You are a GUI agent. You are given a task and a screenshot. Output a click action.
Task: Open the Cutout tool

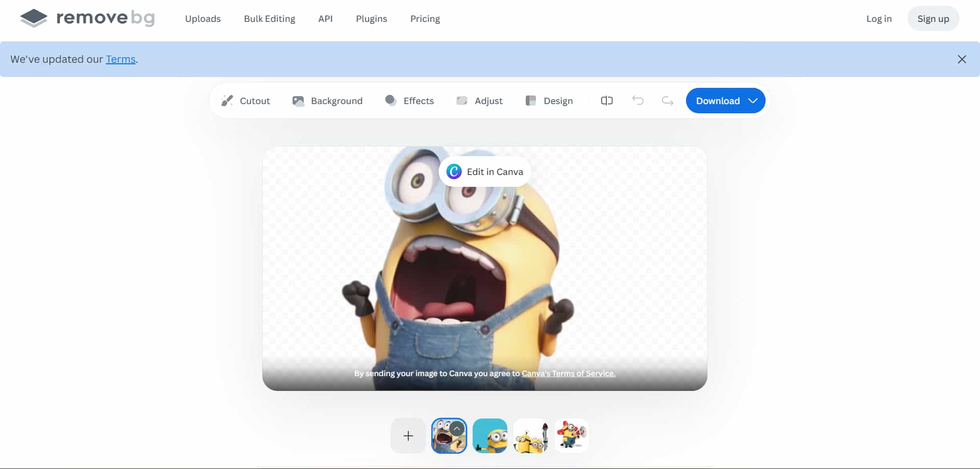coord(246,101)
